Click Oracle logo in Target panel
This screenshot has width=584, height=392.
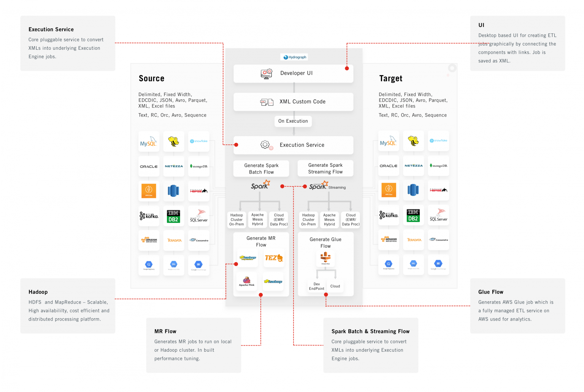pos(389,166)
